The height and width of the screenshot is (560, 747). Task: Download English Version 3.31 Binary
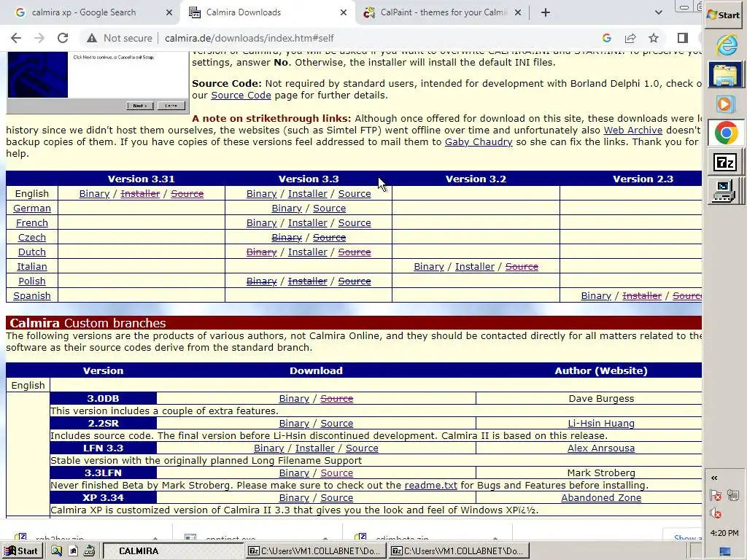[94, 194]
